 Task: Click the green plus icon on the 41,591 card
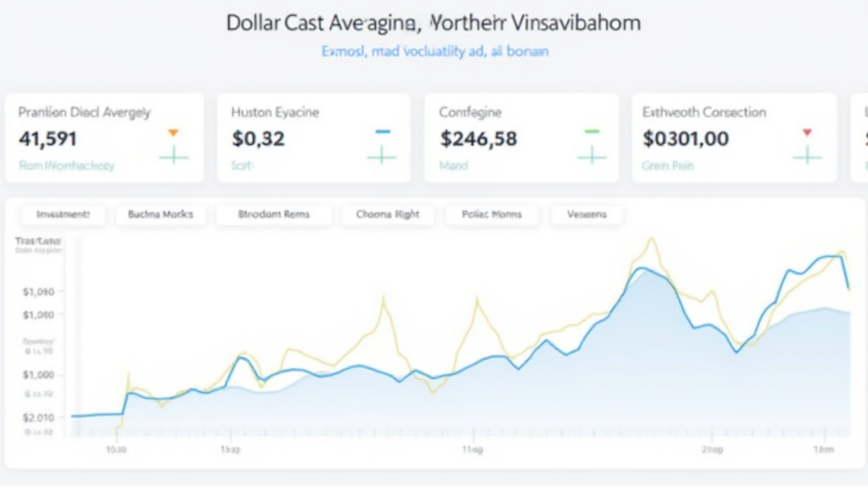[174, 155]
